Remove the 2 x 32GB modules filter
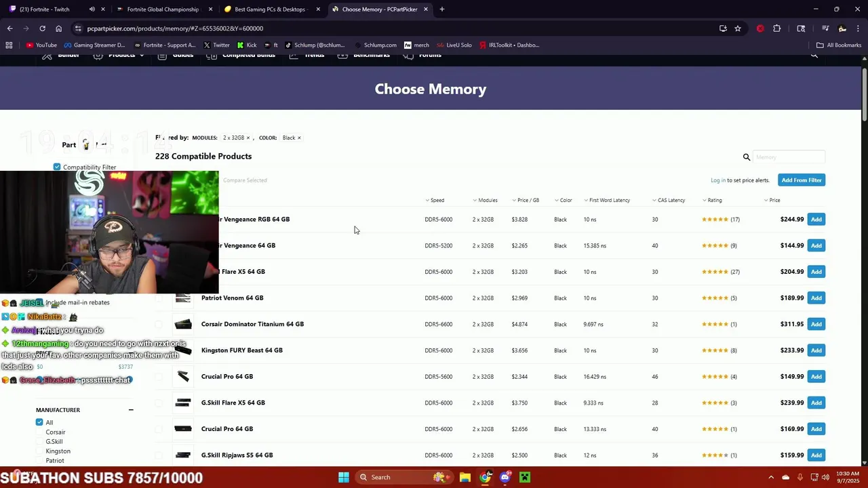This screenshot has width=868, height=488. (x=248, y=138)
